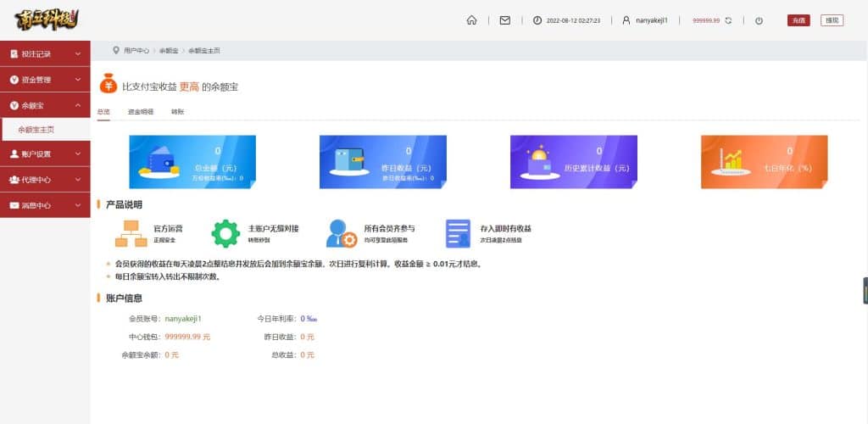
Task: Click the 产品说明 section heading
Action: [x=124, y=205]
